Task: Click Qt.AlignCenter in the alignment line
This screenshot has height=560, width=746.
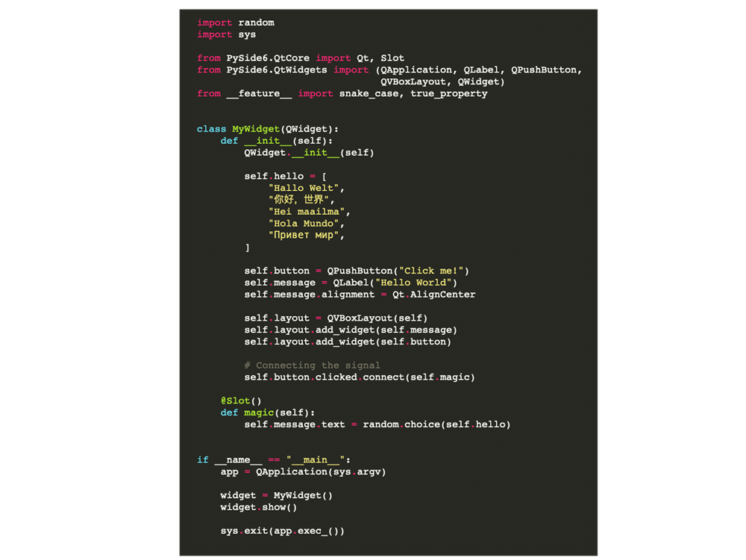Action: point(433,295)
